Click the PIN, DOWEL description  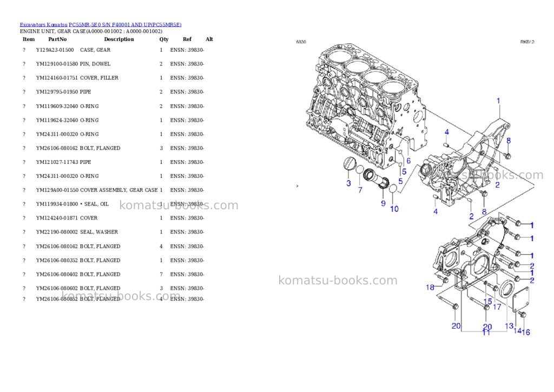[95, 64]
